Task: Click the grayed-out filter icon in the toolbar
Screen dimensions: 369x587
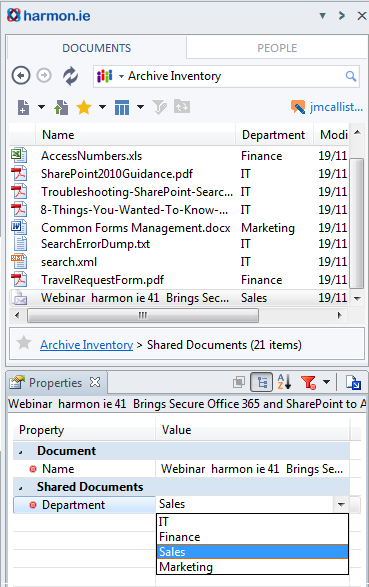Action: coord(160,107)
